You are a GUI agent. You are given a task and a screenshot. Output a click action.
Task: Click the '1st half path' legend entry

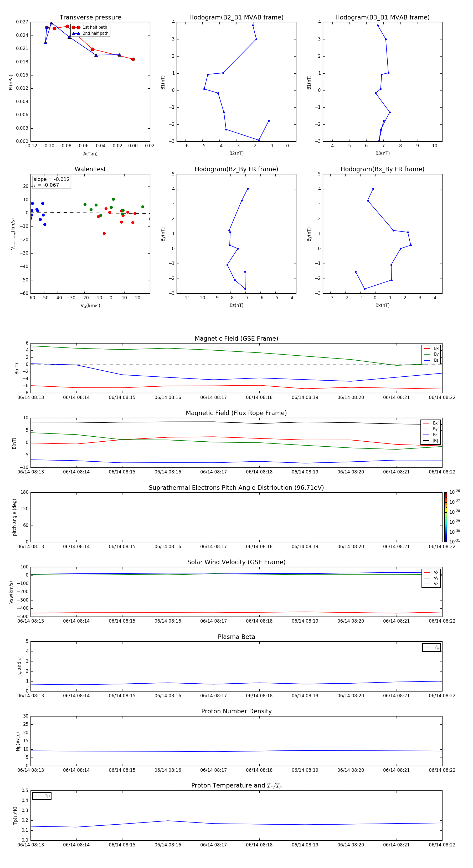[x=90, y=27]
